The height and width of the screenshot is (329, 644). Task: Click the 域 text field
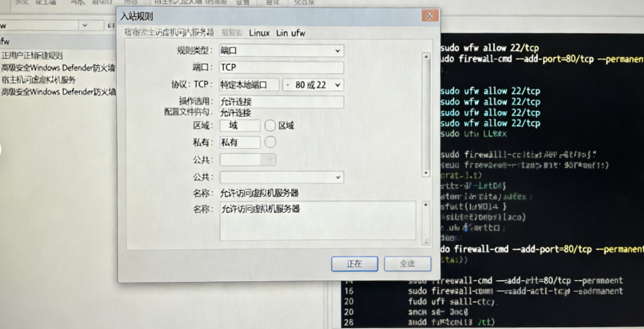pyautogui.click(x=240, y=125)
